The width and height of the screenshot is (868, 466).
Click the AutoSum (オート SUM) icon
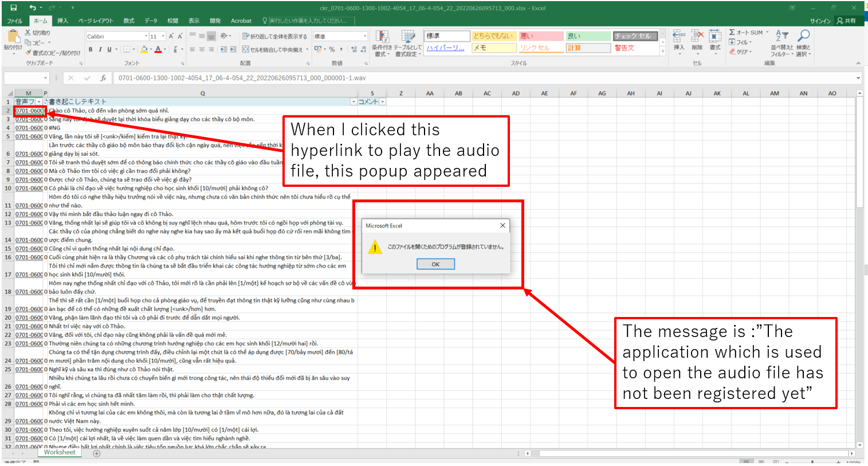tap(732, 33)
